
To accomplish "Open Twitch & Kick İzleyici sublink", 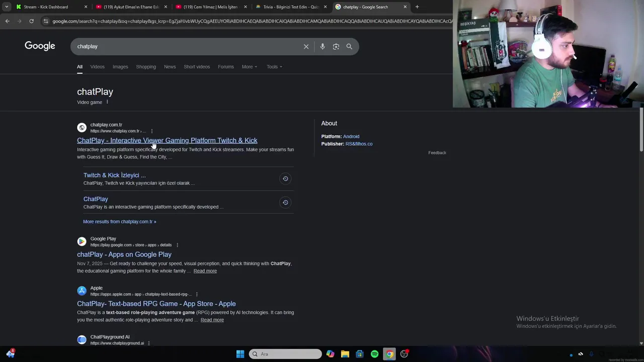I will [114, 175].
